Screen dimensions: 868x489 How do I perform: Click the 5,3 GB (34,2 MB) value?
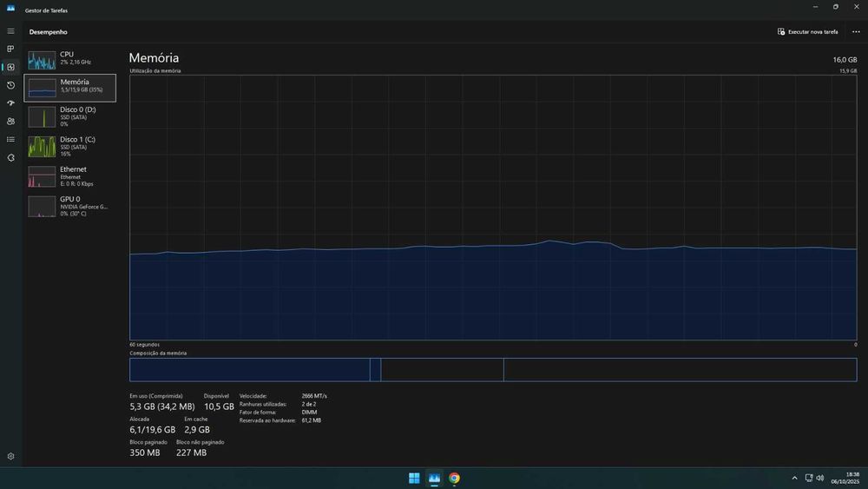pyautogui.click(x=162, y=406)
